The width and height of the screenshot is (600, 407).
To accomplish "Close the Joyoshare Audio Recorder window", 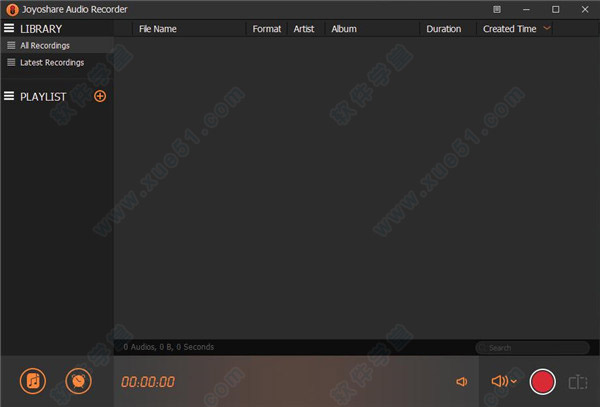I will [585, 10].
